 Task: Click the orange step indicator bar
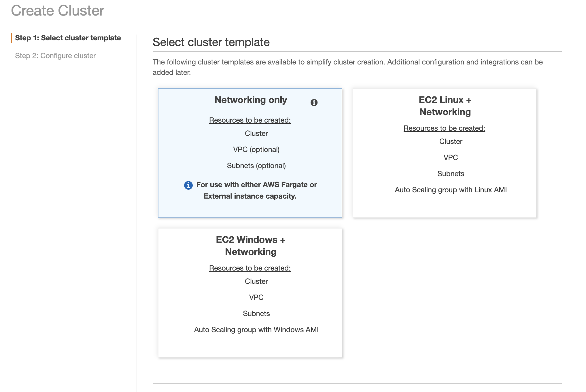click(x=11, y=38)
